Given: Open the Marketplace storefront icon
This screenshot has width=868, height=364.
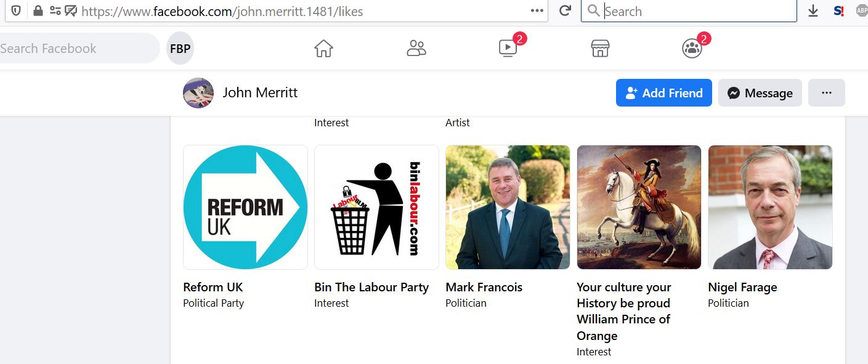Looking at the screenshot, I should tap(600, 48).
